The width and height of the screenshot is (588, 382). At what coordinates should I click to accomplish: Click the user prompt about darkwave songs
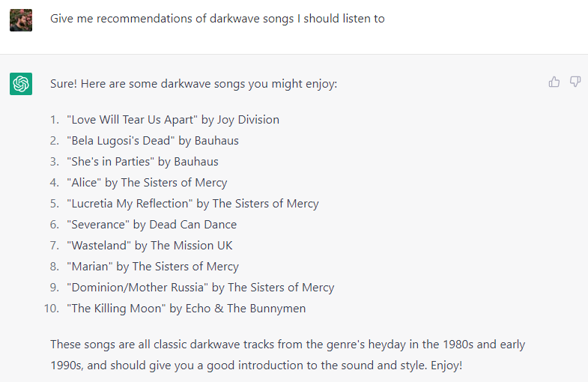(217, 19)
